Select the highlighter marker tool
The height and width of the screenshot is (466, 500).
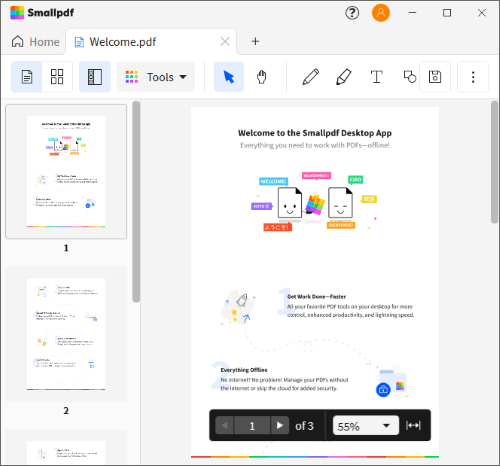[x=344, y=77]
